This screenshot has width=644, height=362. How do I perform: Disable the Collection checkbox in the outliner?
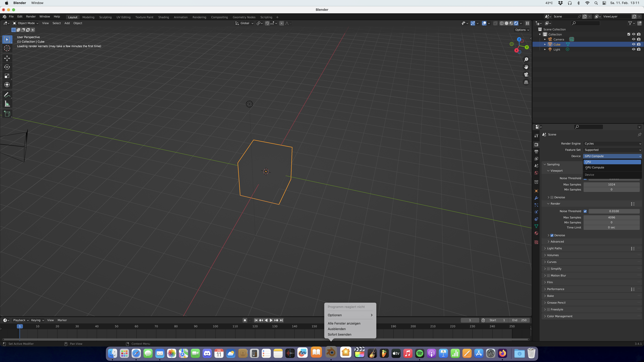[x=628, y=34]
